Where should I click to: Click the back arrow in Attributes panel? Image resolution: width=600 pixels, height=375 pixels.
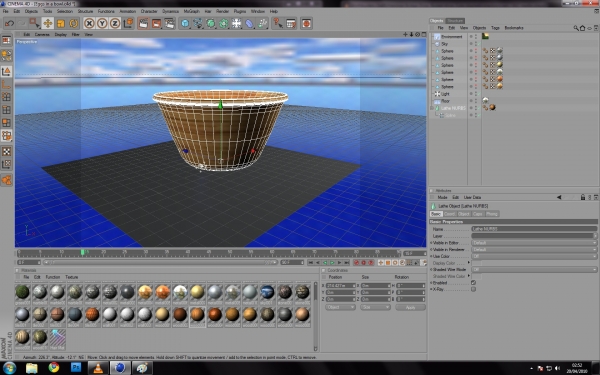click(559, 197)
